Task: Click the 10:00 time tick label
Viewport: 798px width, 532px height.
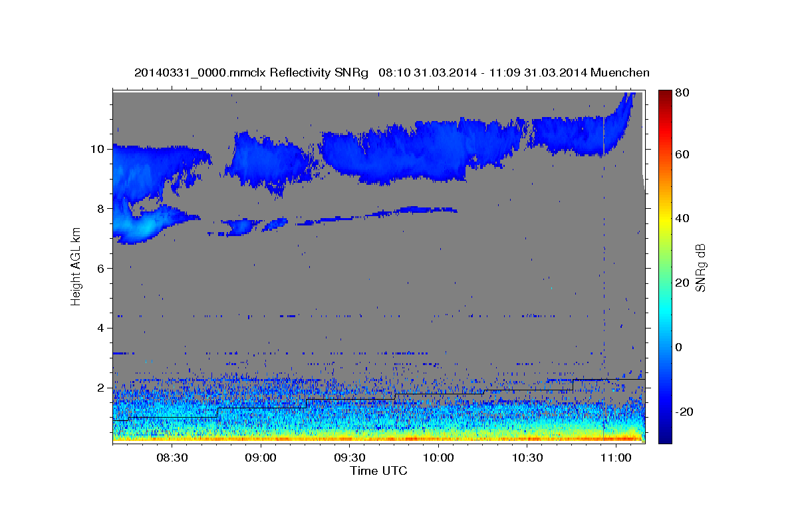Action: click(x=438, y=458)
